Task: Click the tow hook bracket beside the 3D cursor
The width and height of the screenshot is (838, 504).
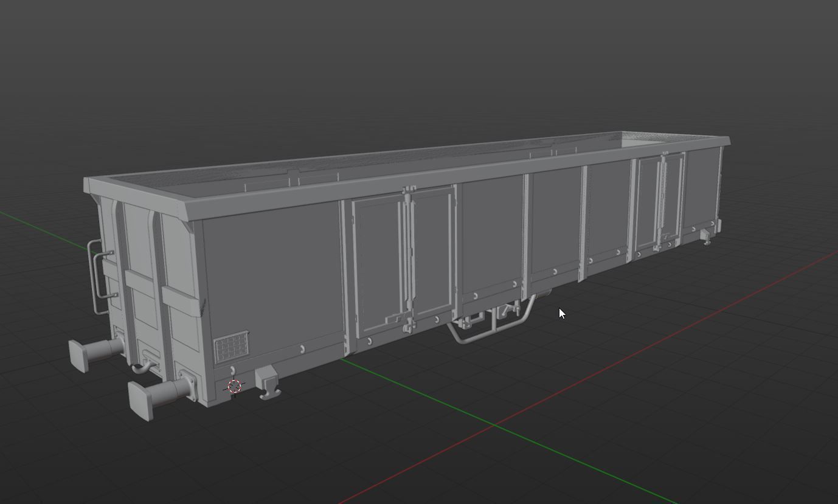Action: tap(268, 383)
